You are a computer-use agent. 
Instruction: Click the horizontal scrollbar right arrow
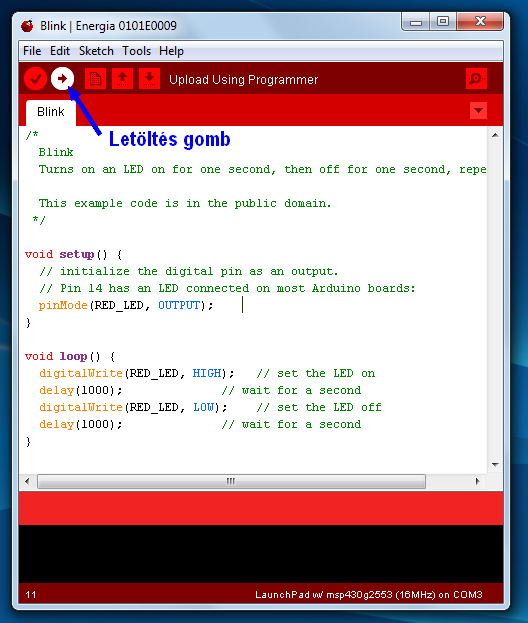tap(478, 482)
